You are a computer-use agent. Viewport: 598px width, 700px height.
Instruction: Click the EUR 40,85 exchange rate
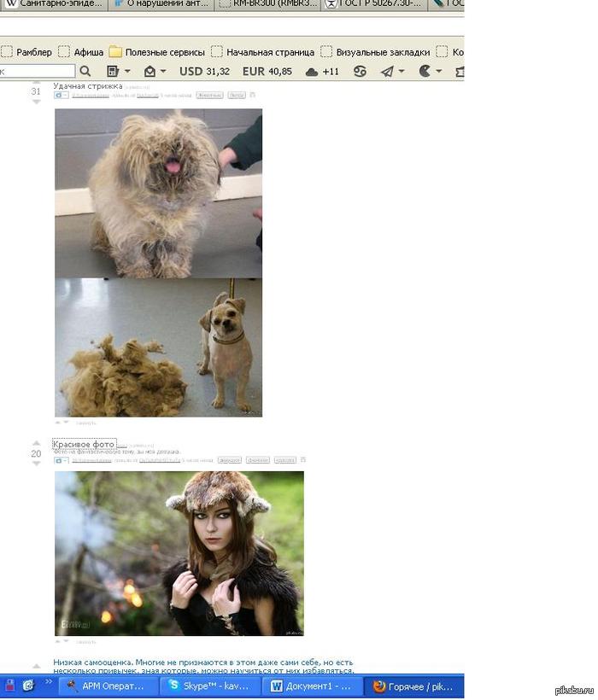267,72
